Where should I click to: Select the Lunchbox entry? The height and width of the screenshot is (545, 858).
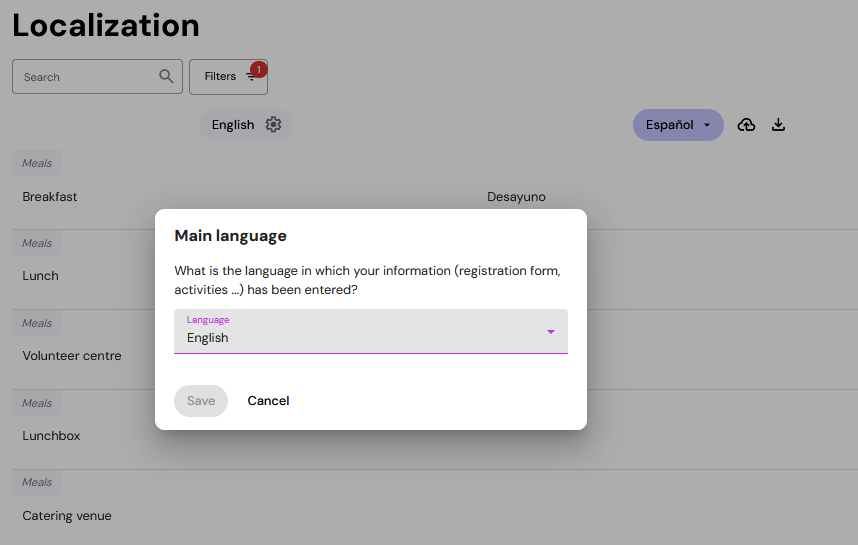tap(51, 436)
